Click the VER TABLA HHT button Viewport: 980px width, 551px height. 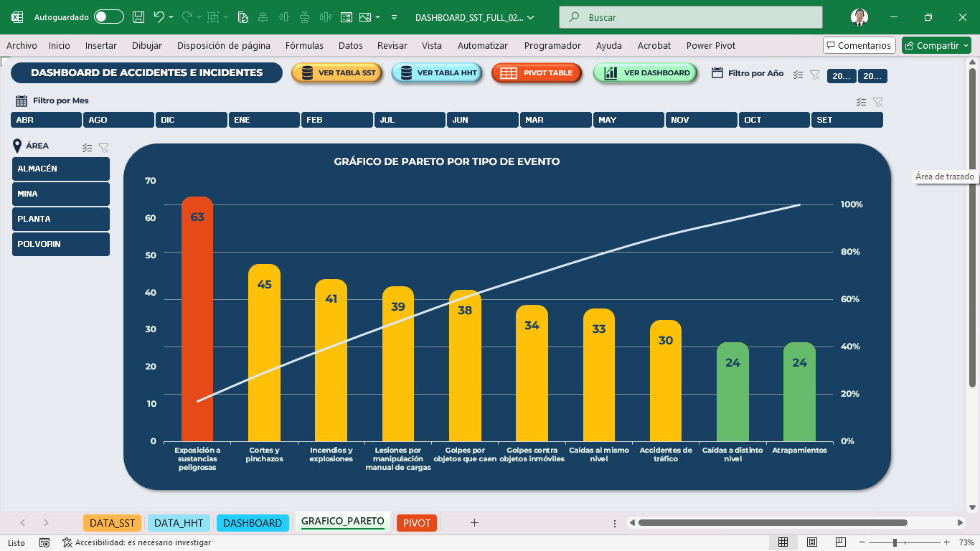click(x=438, y=73)
